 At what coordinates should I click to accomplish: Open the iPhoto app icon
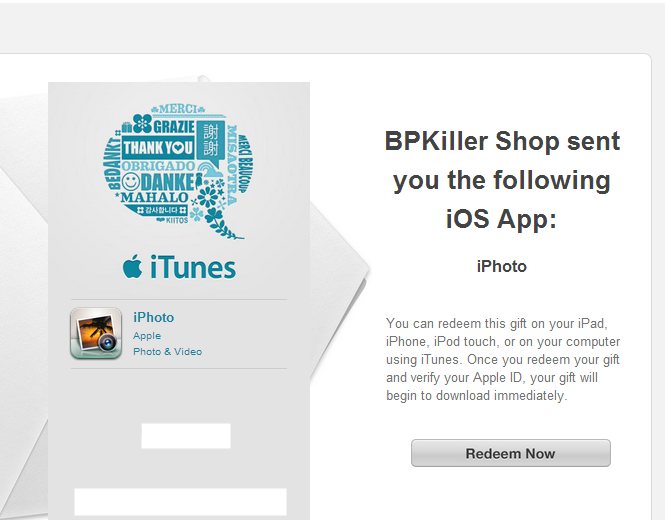click(x=96, y=333)
